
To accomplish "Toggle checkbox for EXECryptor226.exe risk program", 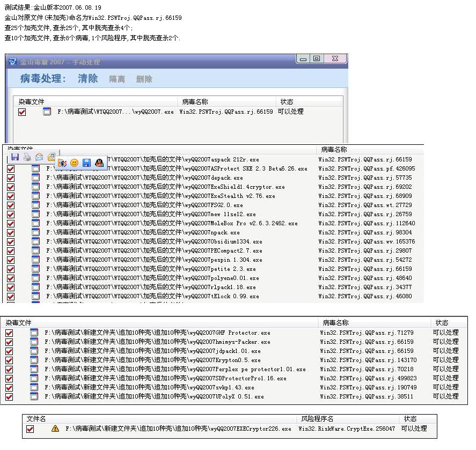I will click(x=30, y=429).
